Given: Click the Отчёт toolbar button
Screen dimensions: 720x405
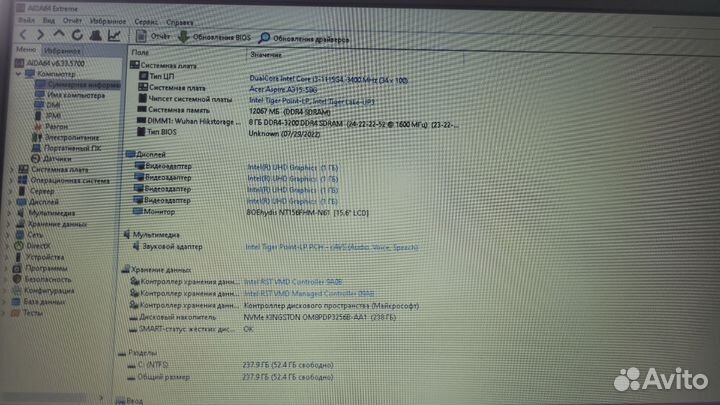Looking at the screenshot, I should (x=153, y=36).
